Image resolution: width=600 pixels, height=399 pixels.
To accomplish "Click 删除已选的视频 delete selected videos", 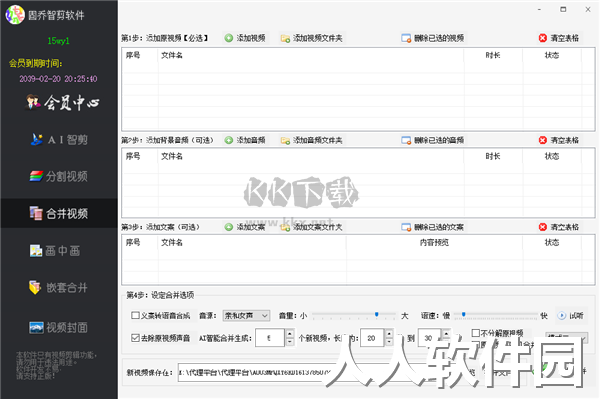I will click(x=433, y=38).
